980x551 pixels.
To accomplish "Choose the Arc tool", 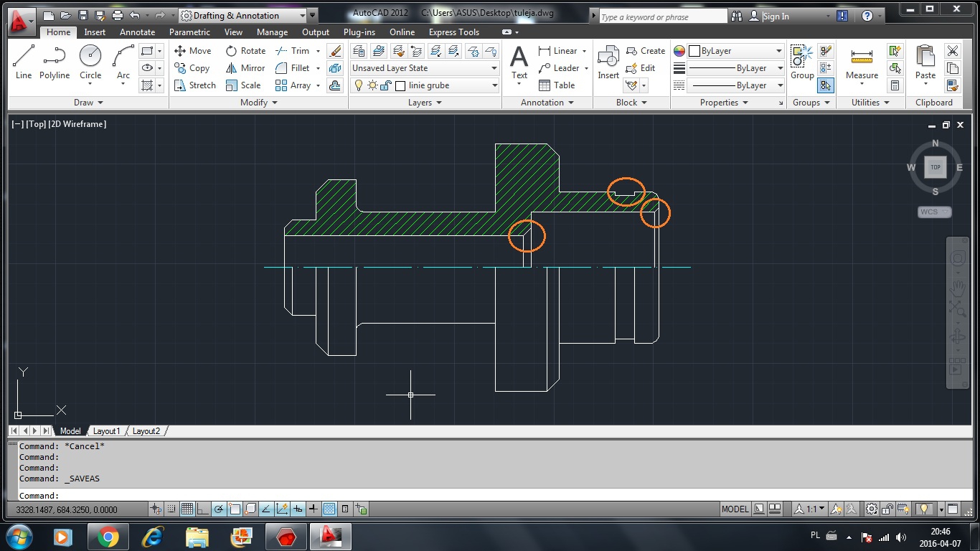I will pyautogui.click(x=123, y=62).
